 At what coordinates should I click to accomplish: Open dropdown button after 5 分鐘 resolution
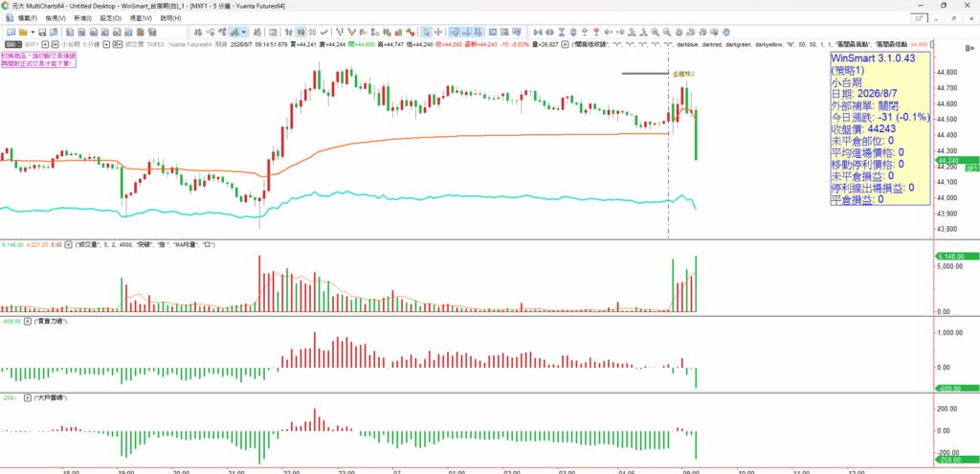[107, 44]
